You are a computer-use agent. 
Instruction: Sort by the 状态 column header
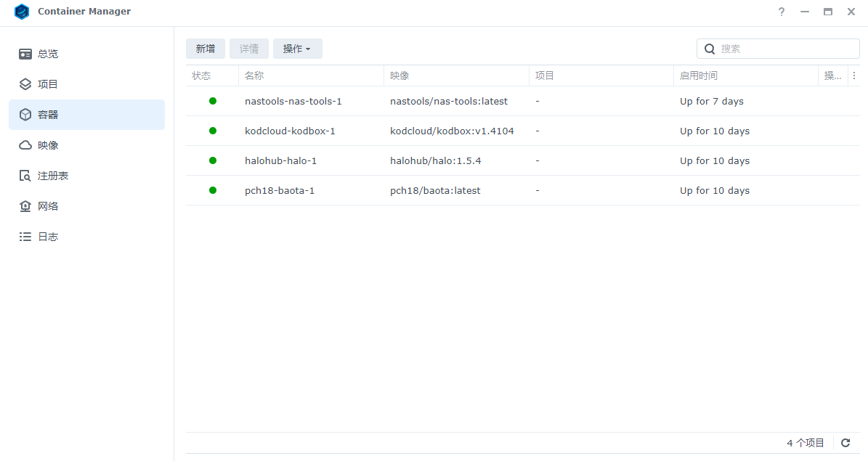[212, 76]
